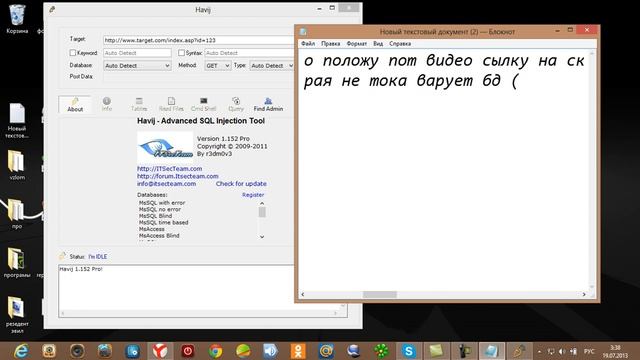This screenshot has width=640, height=360.
Task: Click the red power button taskbar icon
Action: (188, 351)
